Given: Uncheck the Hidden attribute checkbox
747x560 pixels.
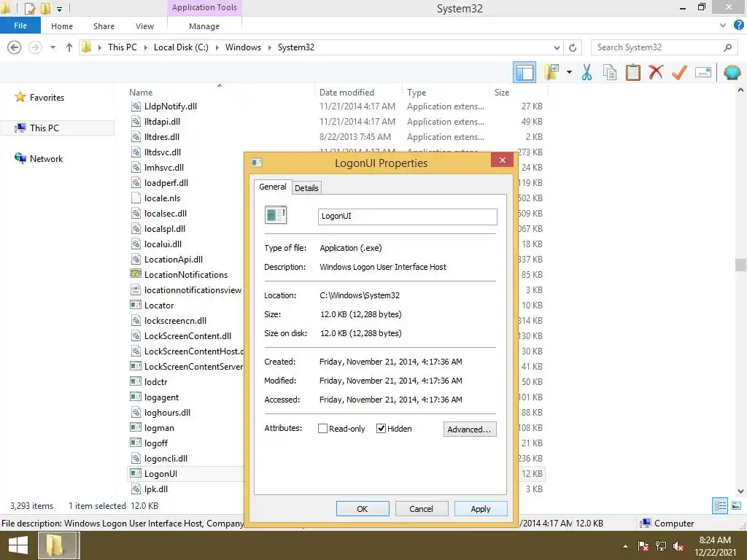Looking at the screenshot, I should [381, 429].
